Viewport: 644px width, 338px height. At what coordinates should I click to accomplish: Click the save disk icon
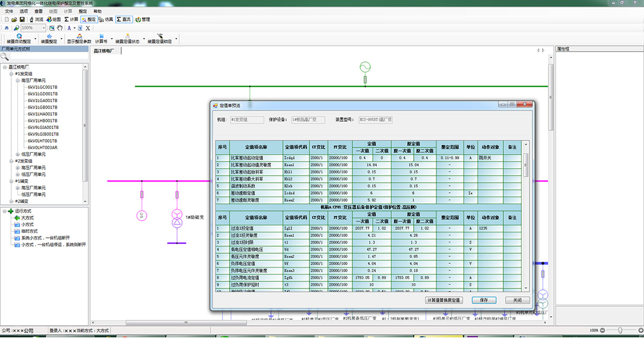coord(22,20)
